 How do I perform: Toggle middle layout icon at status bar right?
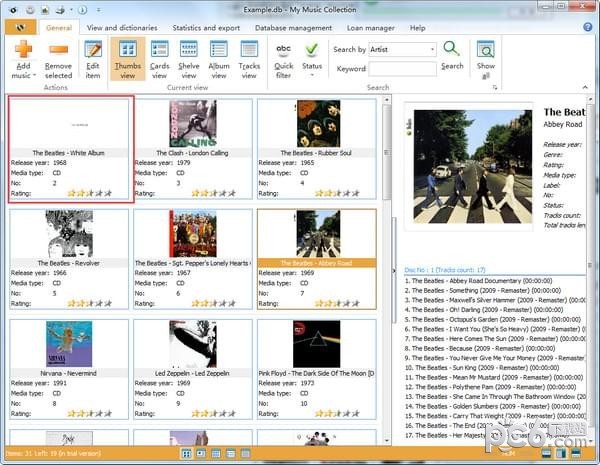click(x=561, y=453)
